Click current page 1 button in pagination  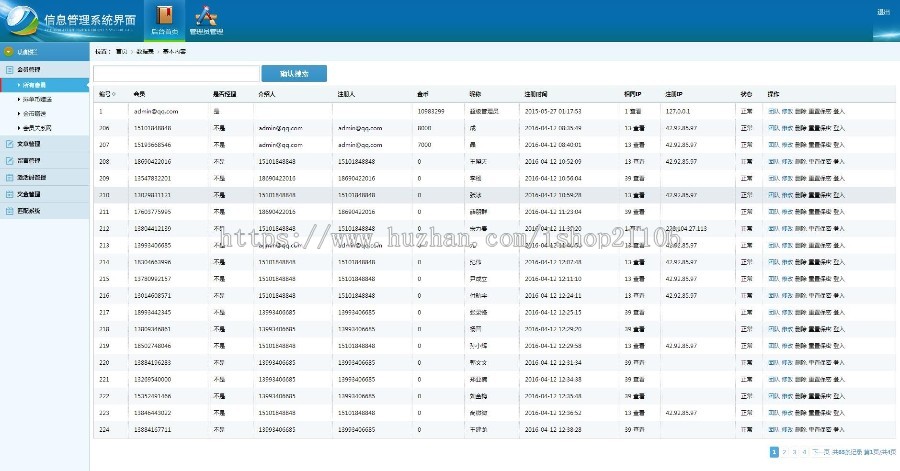pos(774,452)
